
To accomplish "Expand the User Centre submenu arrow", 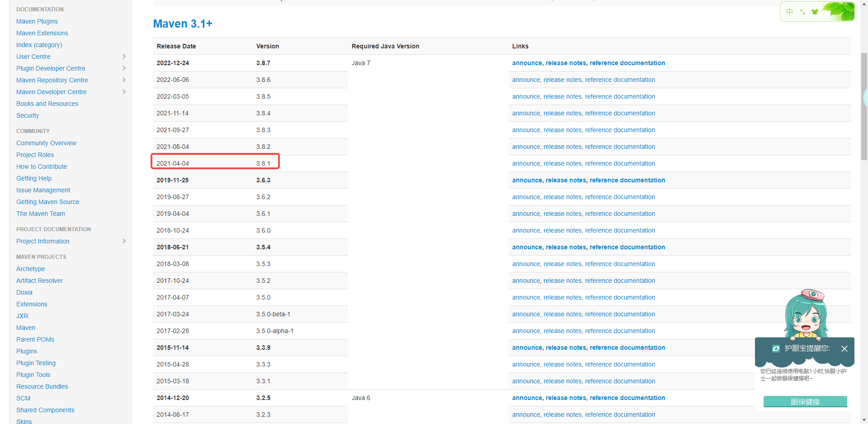I will click(124, 57).
